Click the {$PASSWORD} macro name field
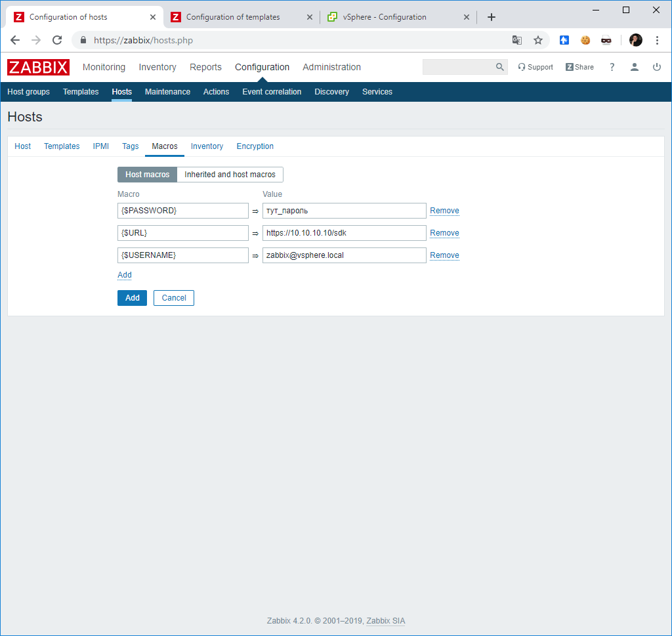The width and height of the screenshot is (672, 636). point(183,211)
